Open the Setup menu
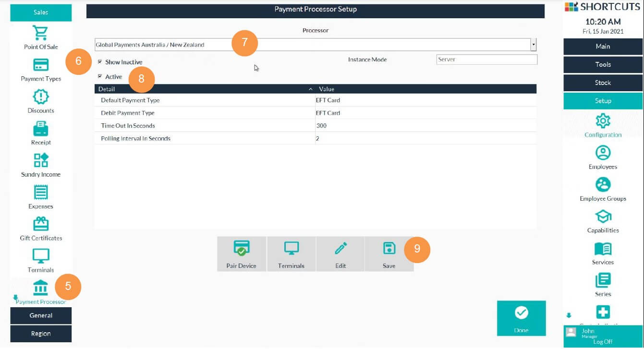This screenshot has width=644, height=349. [x=603, y=101]
